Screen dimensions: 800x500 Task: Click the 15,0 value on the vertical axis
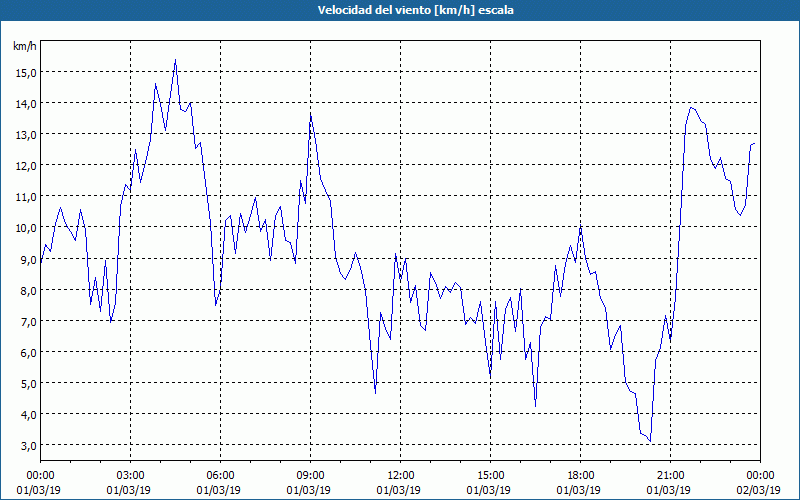[x=26, y=72]
